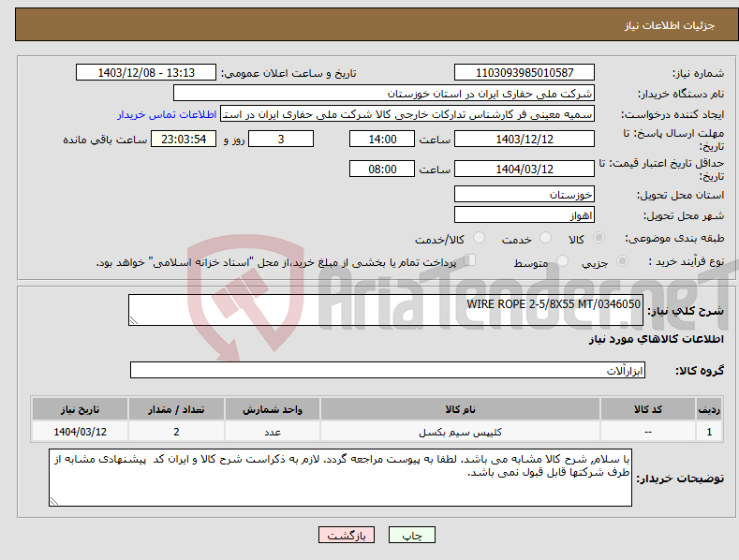Screen dimensions: 739x560
Task: Select the جزیی purchase type radio
Action: point(622,260)
